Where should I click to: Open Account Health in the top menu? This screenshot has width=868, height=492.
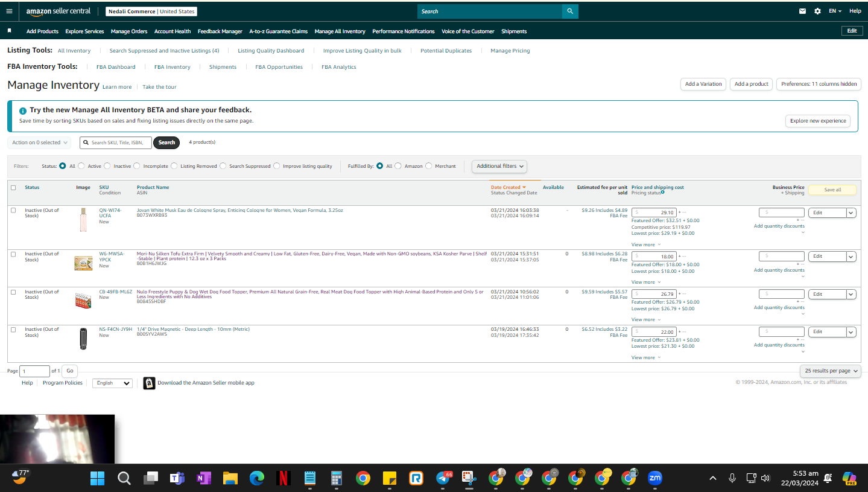(173, 31)
